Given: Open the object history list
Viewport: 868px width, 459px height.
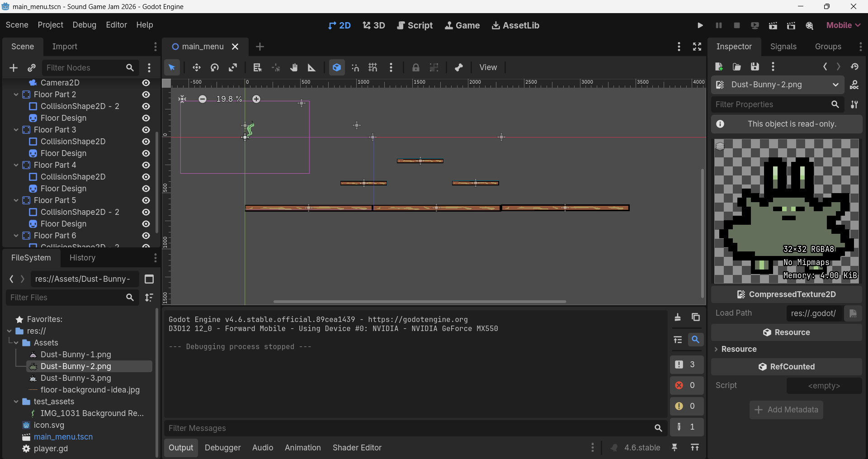Looking at the screenshot, I should coord(854,67).
